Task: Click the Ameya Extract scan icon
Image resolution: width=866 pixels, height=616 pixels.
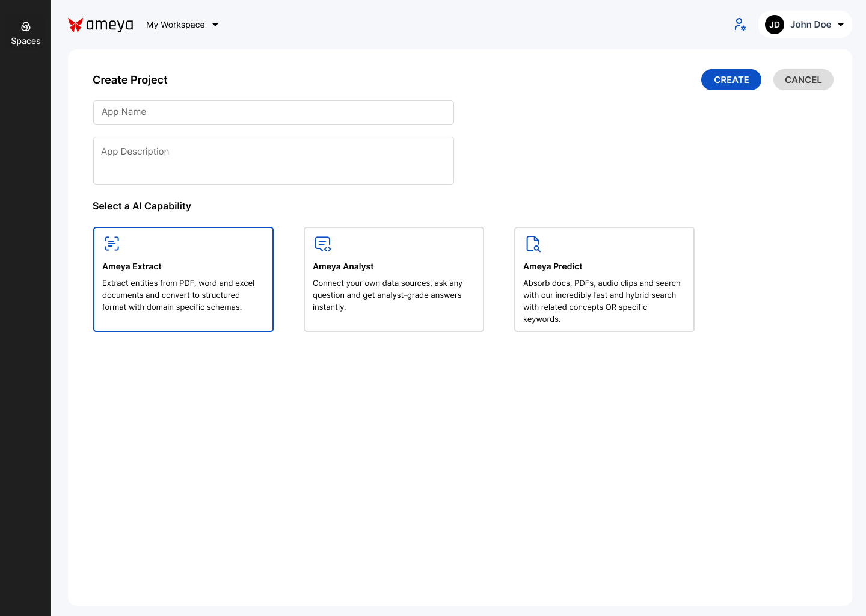Action: (x=112, y=244)
